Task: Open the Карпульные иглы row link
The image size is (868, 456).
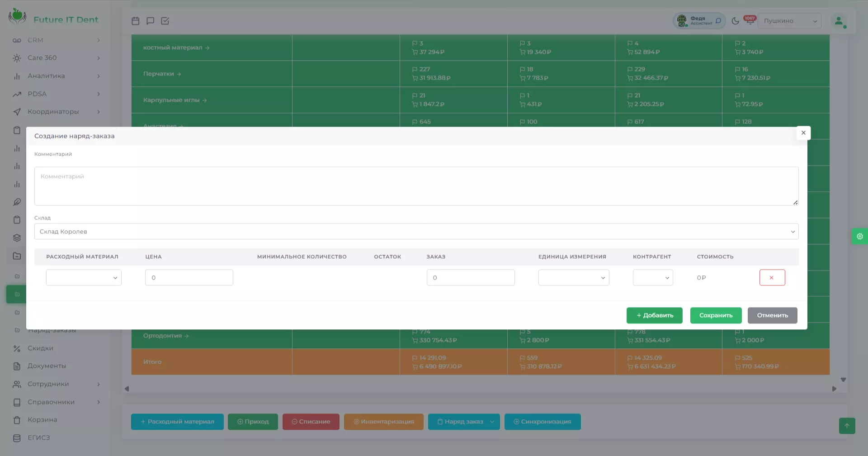Action: [x=175, y=100]
